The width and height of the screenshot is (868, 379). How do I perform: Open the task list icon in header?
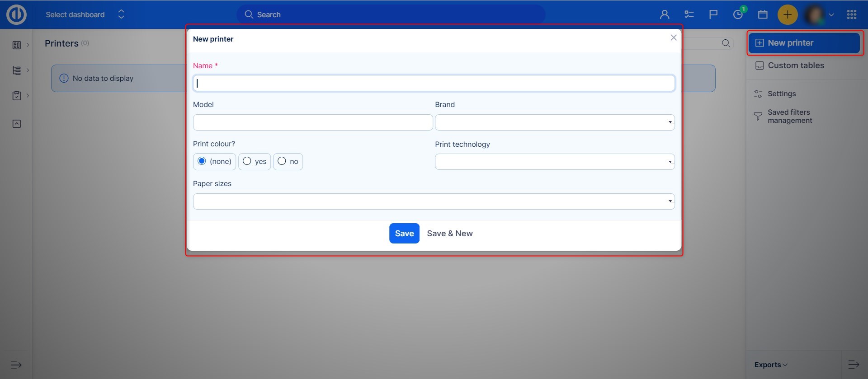pyautogui.click(x=689, y=14)
